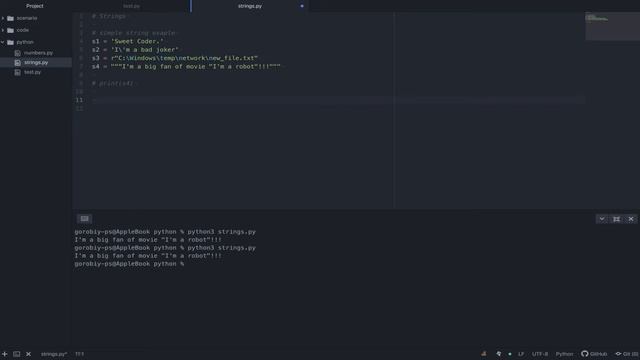Click the cursor position indicator in status bar
Image resolution: width=640 pixels, height=360 pixels.
point(80,354)
